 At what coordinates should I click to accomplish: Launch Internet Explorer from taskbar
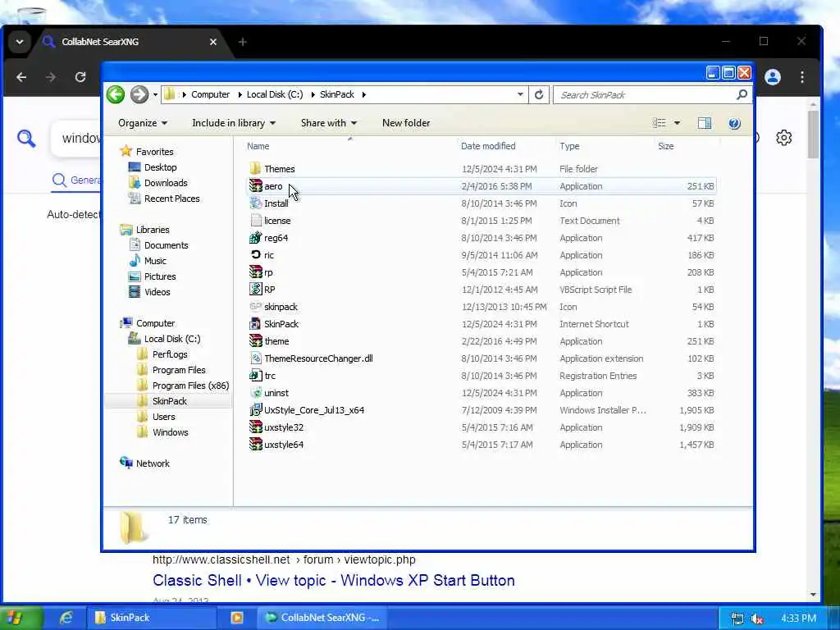[x=66, y=618]
